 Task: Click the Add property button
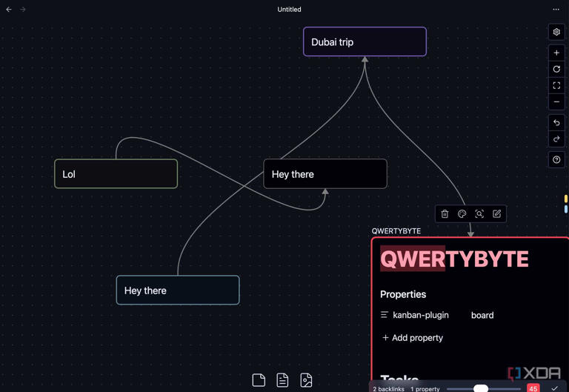(413, 338)
